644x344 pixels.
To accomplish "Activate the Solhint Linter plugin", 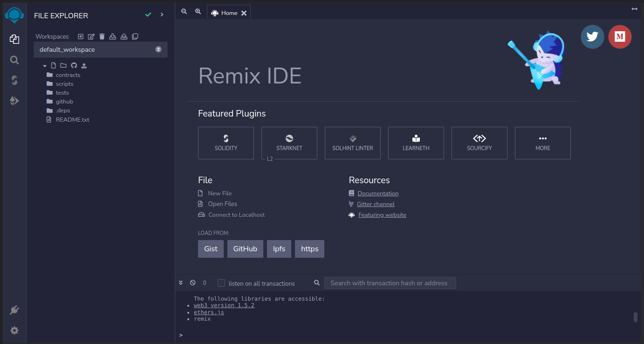I will [353, 143].
